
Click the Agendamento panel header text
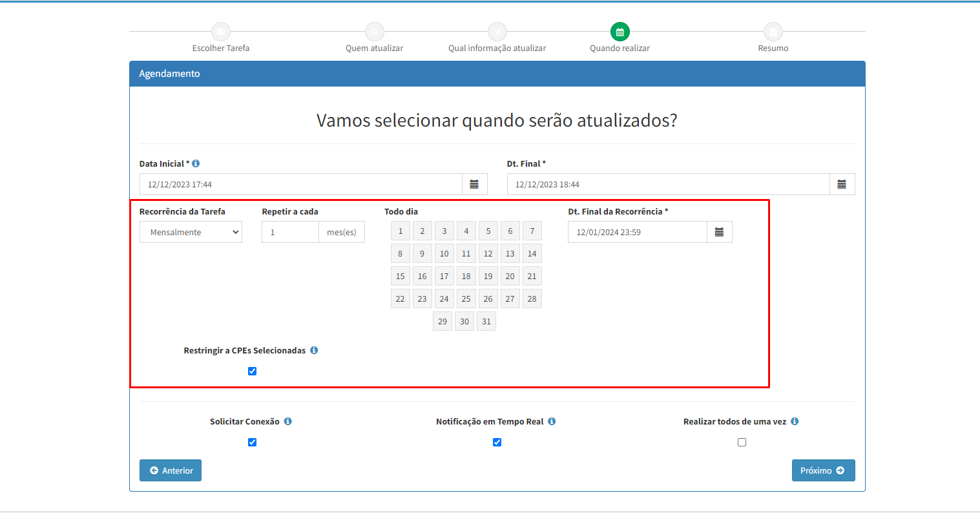170,74
